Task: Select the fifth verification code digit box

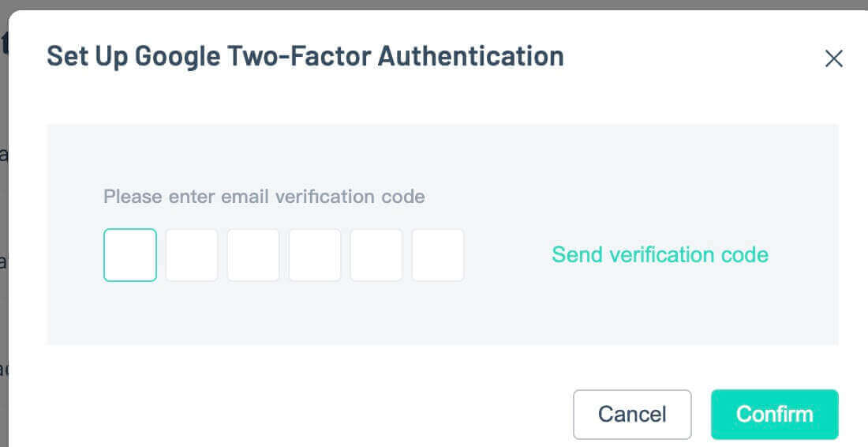Action: click(376, 255)
